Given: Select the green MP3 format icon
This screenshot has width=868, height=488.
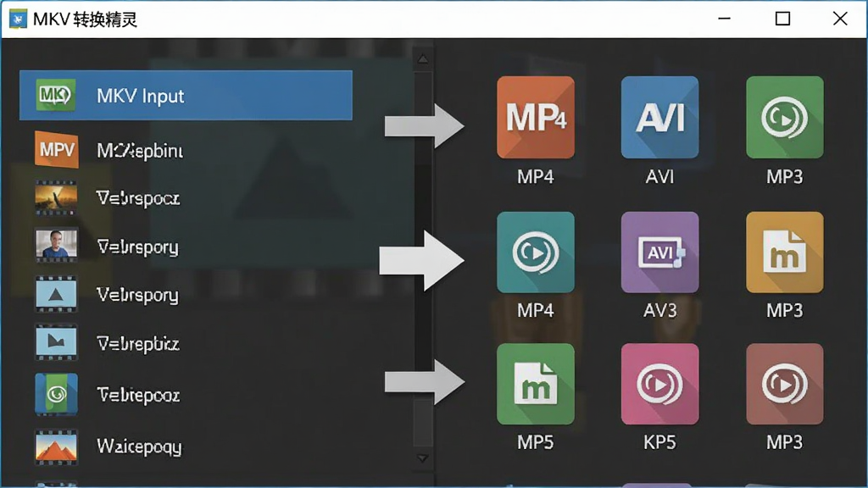Looking at the screenshot, I should (784, 117).
